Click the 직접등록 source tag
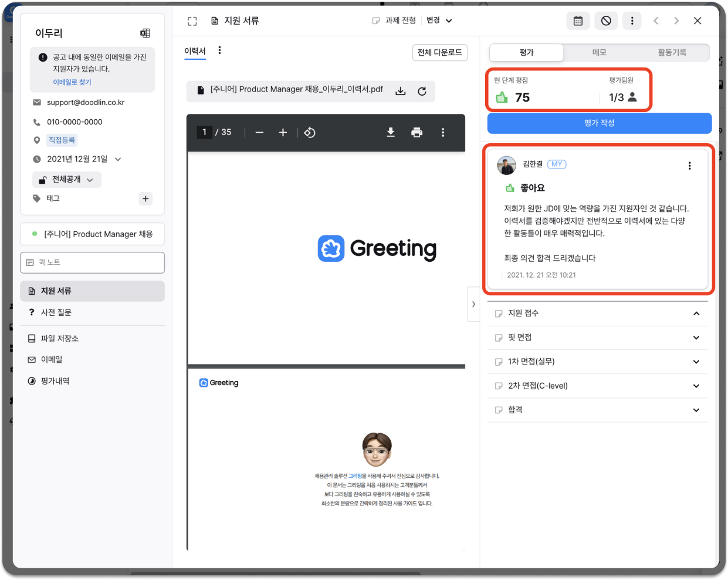The image size is (728, 580). [62, 140]
